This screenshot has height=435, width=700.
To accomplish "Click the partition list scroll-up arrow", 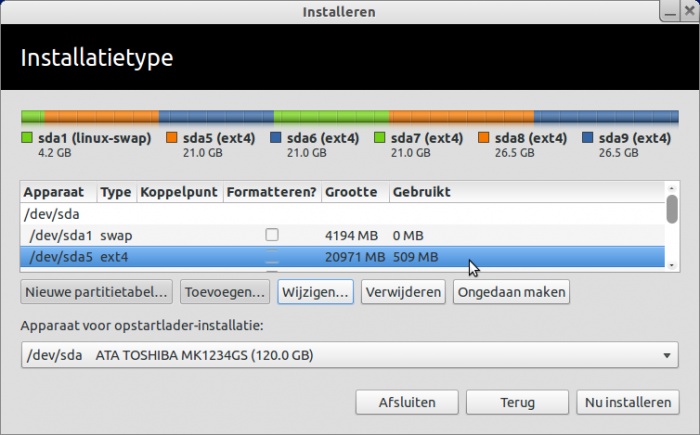I will coord(672,188).
